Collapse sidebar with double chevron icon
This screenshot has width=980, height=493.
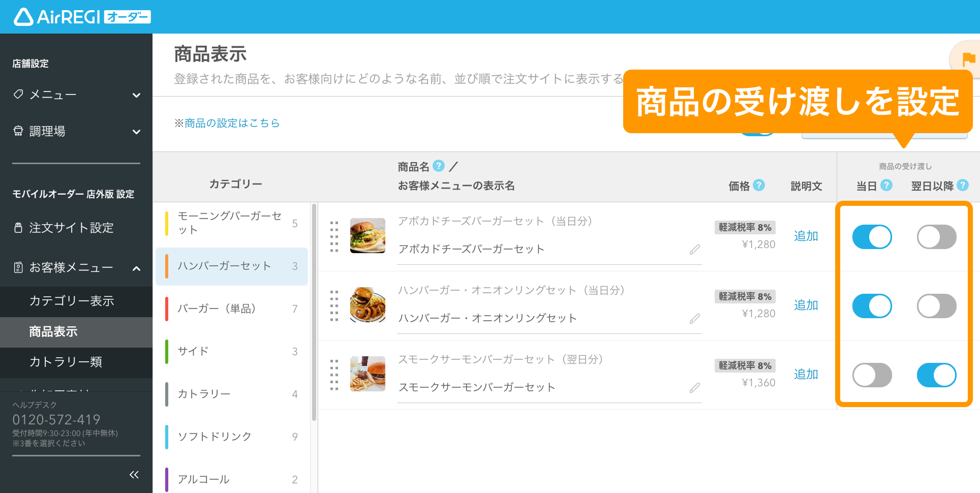coord(134,475)
